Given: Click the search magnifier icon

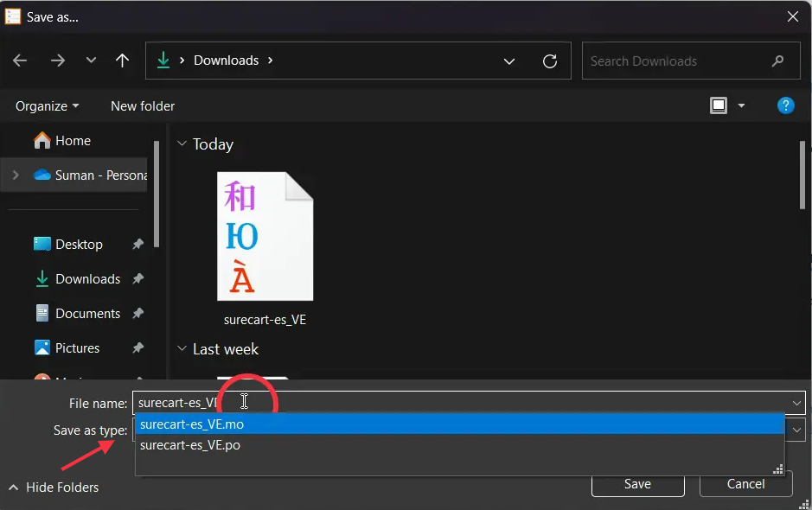Looking at the screenshot, I should (778, 61).
